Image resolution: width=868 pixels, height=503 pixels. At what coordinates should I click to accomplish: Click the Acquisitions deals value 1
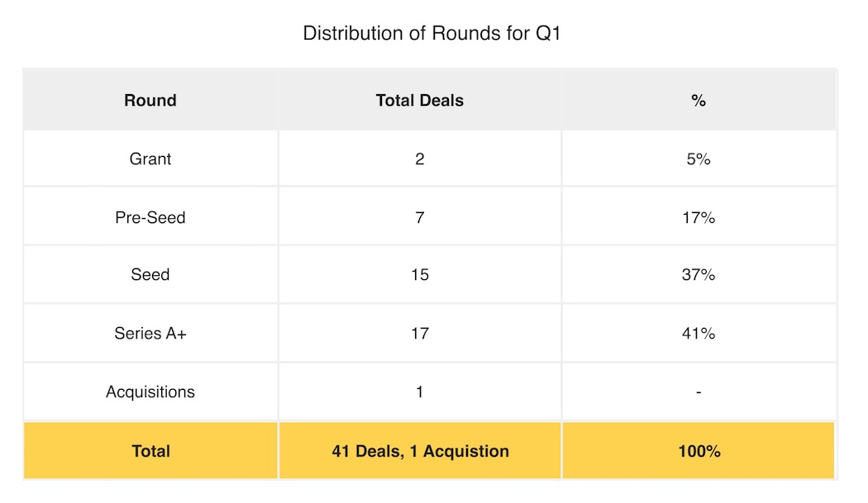pos(420,391)
